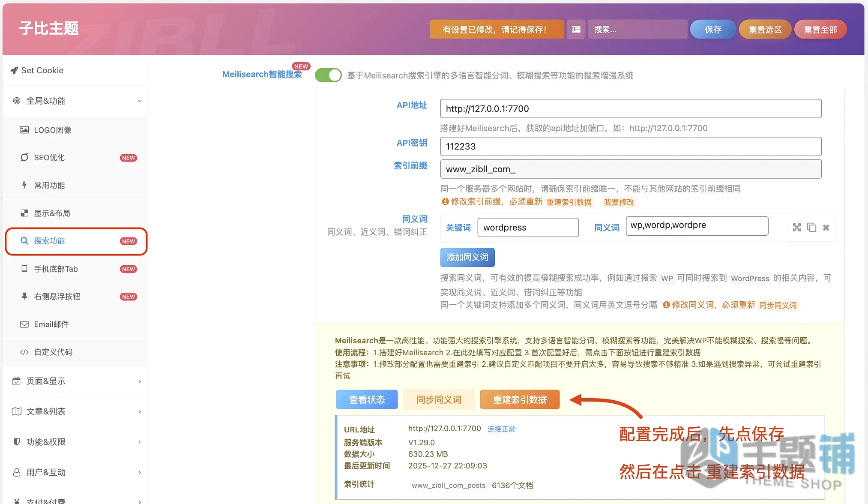Click the 重置选区 button
The width and height of the screenshot is (868, 504).
click(765, 29)
